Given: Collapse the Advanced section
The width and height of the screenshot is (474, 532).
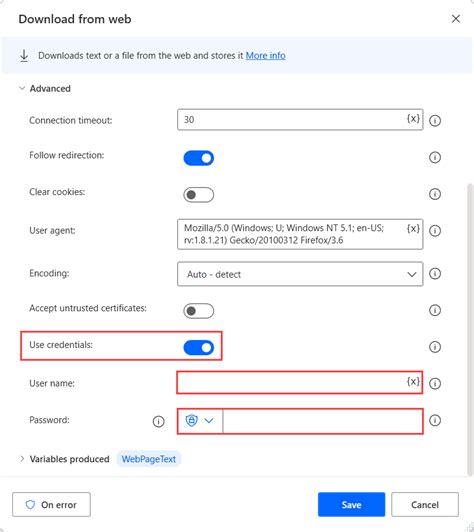Looking at the screenshot, I should point(45,89).
